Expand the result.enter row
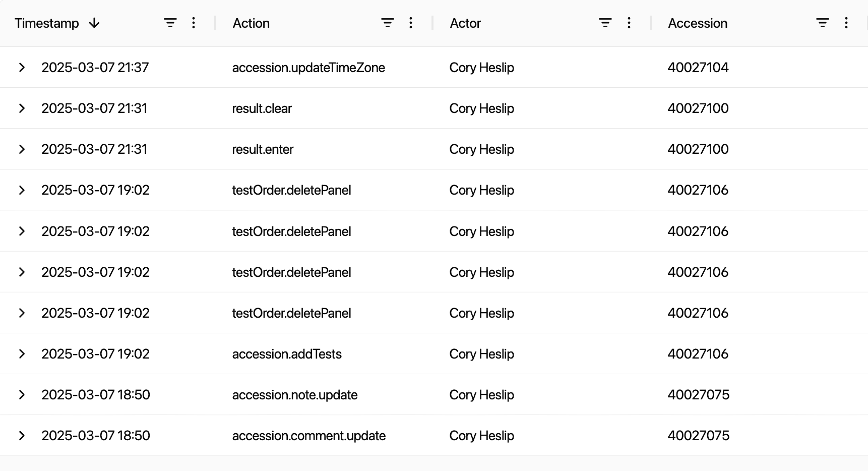This screenshot has height=471, width=868. click(22, 149)
